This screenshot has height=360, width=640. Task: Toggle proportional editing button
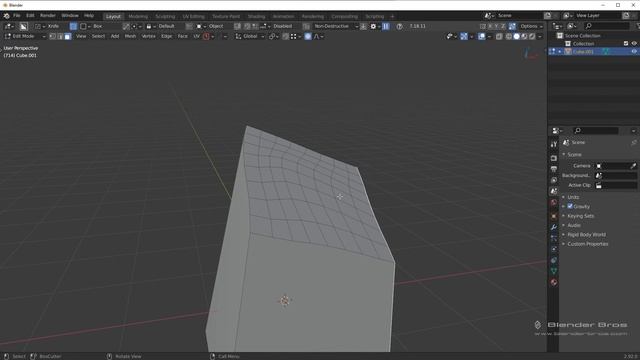tap(308, 36)
